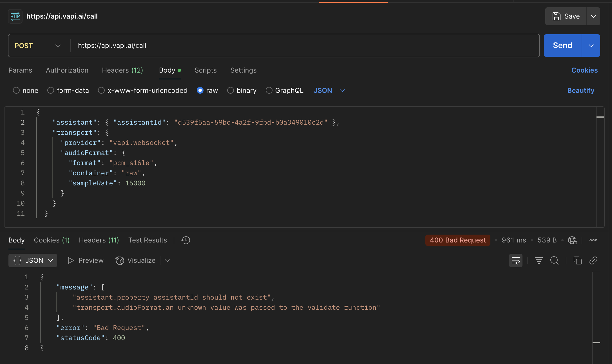Select the none body type radio button
This screenshot has width=612, height=364.
pos(16,90)
